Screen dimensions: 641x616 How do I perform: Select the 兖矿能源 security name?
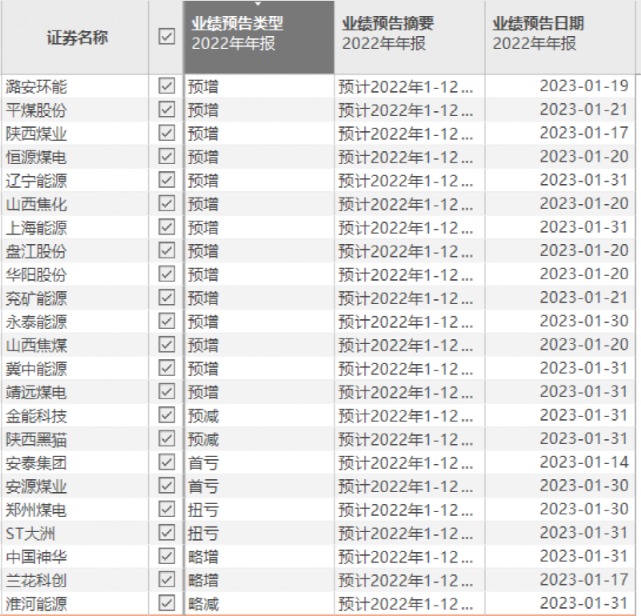coord(37,298)
